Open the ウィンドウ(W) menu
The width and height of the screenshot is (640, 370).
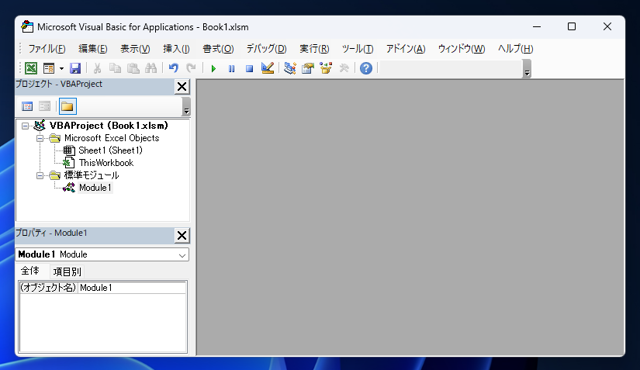(x=461, y=49)
